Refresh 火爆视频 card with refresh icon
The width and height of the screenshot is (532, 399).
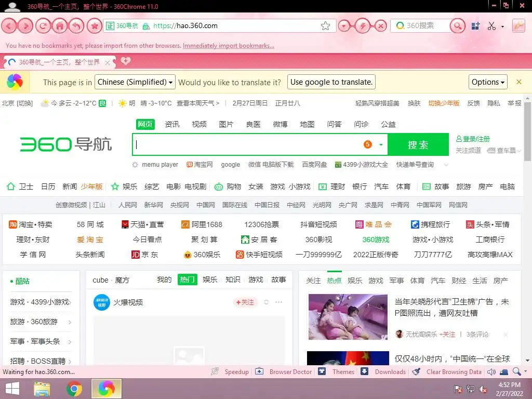coord(267,302)
